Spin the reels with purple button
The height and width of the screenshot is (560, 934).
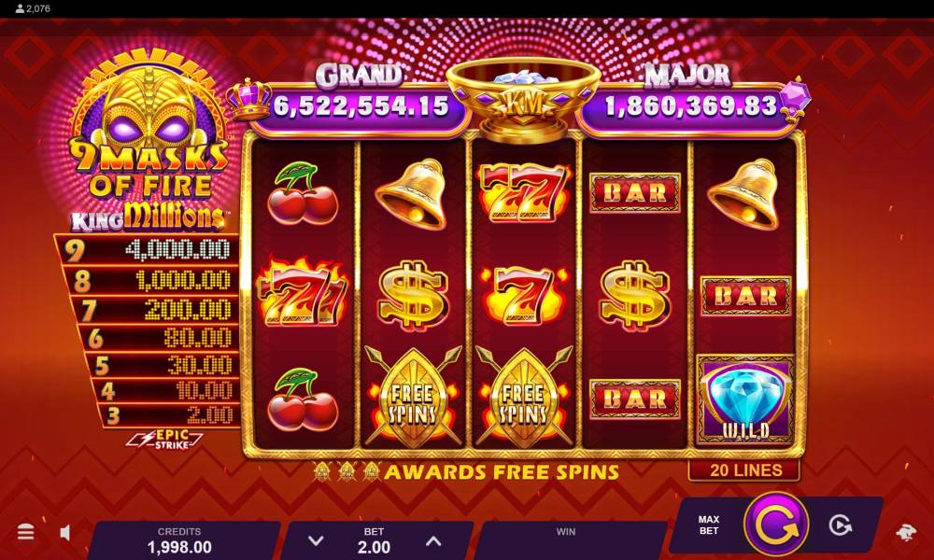click(x=776, y=525)
